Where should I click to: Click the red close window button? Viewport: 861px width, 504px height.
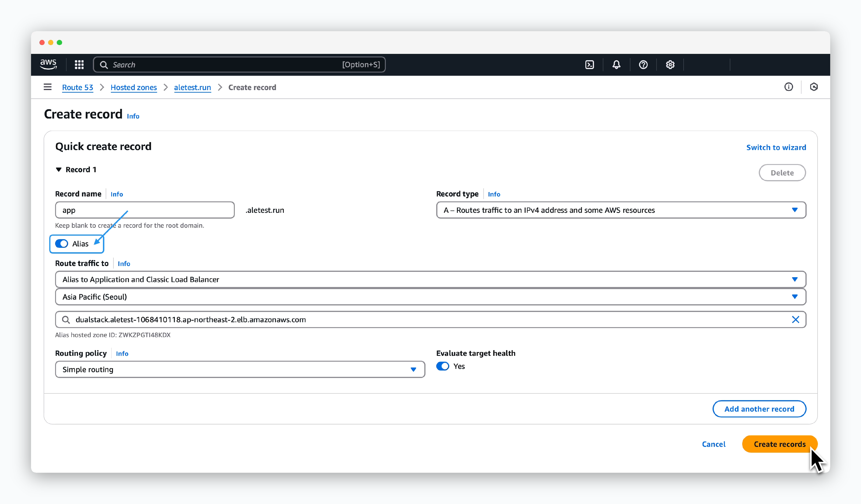[42, 42]
